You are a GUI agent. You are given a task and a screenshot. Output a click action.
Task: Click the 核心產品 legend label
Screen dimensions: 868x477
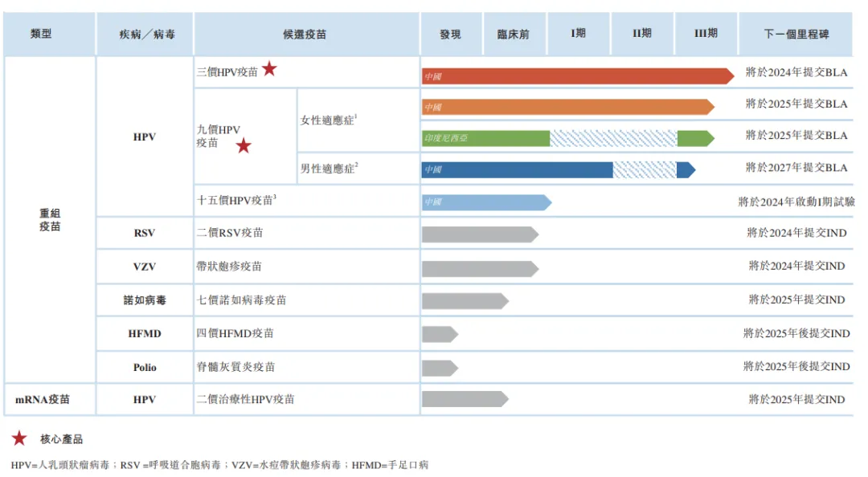[x=61, y=438]
